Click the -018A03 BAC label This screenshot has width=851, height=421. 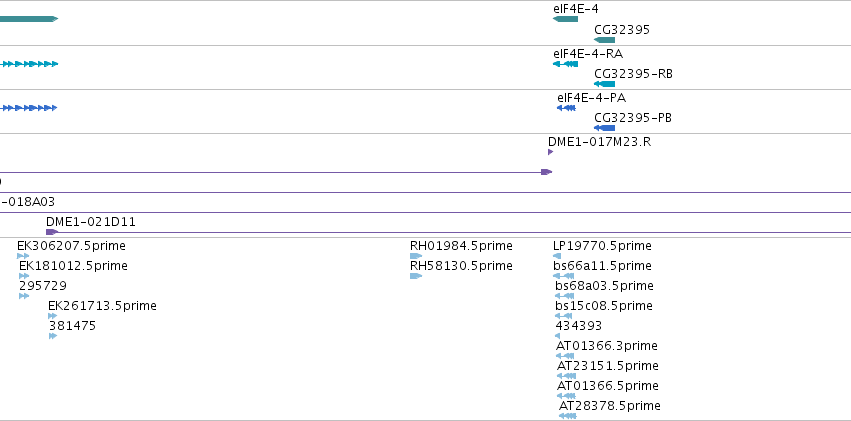point(28,202)
